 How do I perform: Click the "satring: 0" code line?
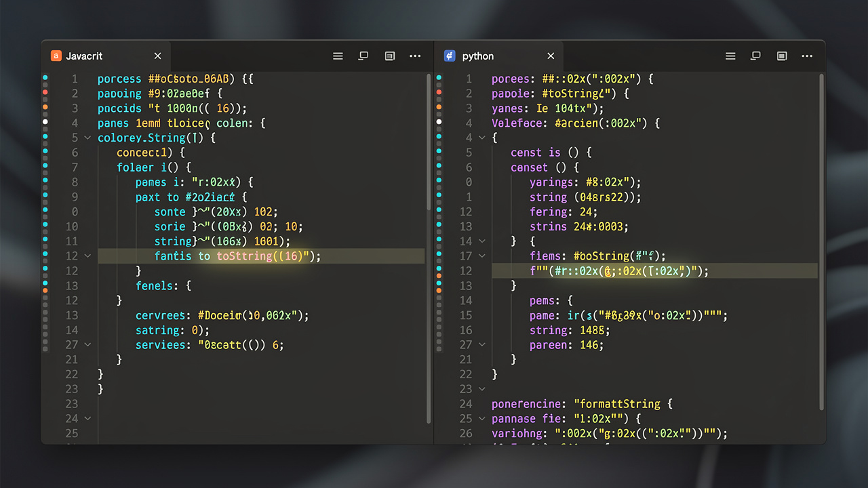click(173, 330)
